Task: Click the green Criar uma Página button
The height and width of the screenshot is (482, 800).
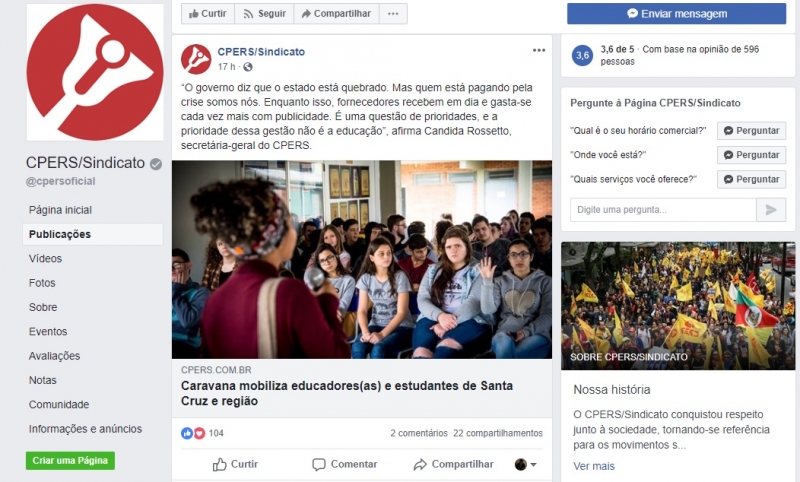Action: point(70,461)
